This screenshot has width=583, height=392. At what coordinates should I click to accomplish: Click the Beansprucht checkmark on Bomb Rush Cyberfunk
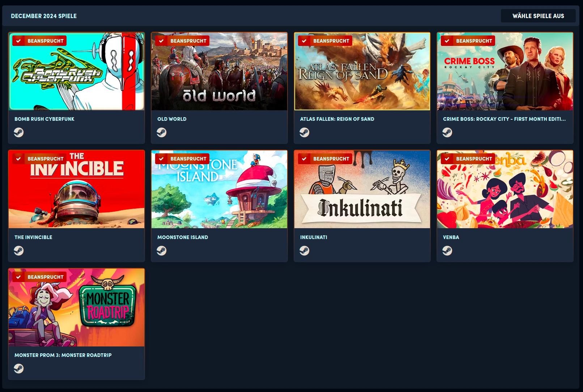[18, 41]
